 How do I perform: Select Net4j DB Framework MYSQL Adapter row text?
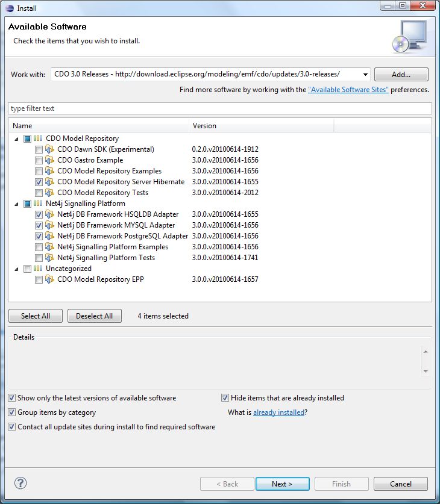[116, 225]
